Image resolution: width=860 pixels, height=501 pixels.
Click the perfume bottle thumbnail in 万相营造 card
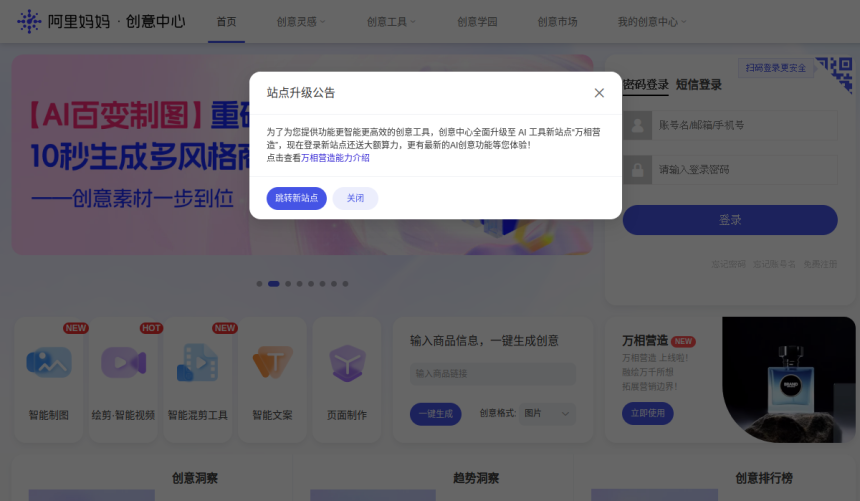pos(789,380)
